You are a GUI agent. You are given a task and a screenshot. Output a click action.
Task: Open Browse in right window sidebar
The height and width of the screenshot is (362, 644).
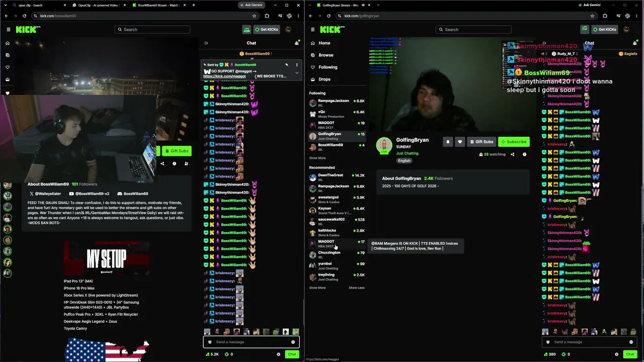(326, 55)
